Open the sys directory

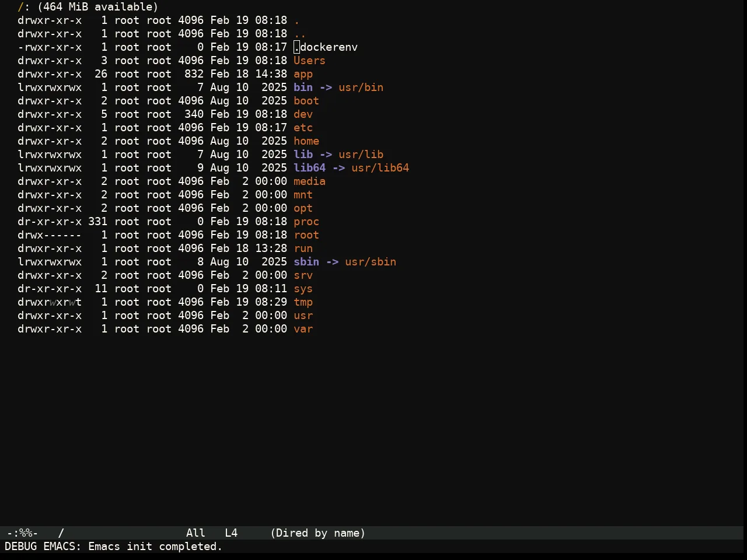[303, 289]
